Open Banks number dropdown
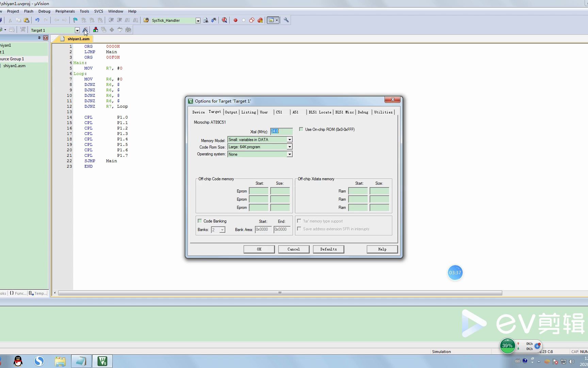Viewport: 588px width, 368px height. point(222,230)
